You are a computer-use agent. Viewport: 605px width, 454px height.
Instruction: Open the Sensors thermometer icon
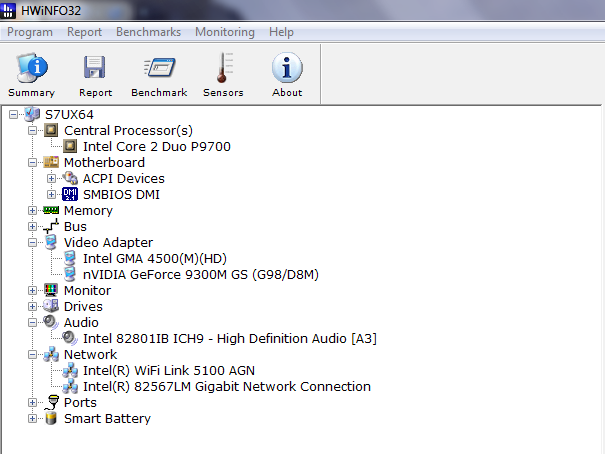pyautogui.click(x=225, y=68)
